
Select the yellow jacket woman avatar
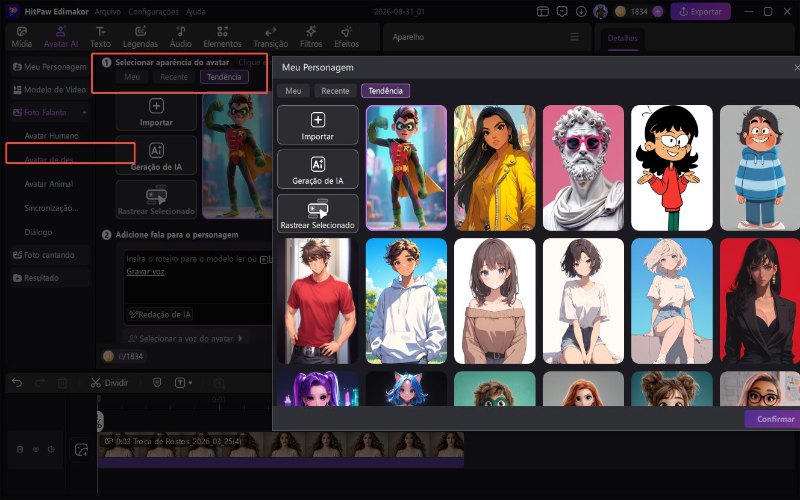click(x=494, y=168)
